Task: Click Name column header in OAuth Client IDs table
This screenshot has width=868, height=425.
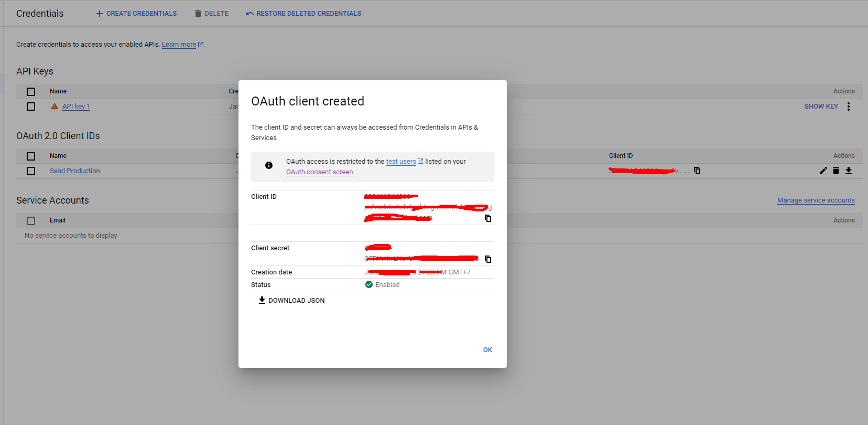Action: [58, 156]
